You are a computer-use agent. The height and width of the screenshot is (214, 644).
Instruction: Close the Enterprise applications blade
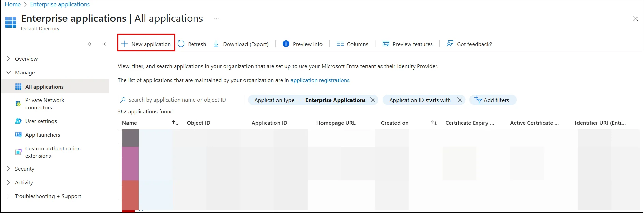[635, 19]
